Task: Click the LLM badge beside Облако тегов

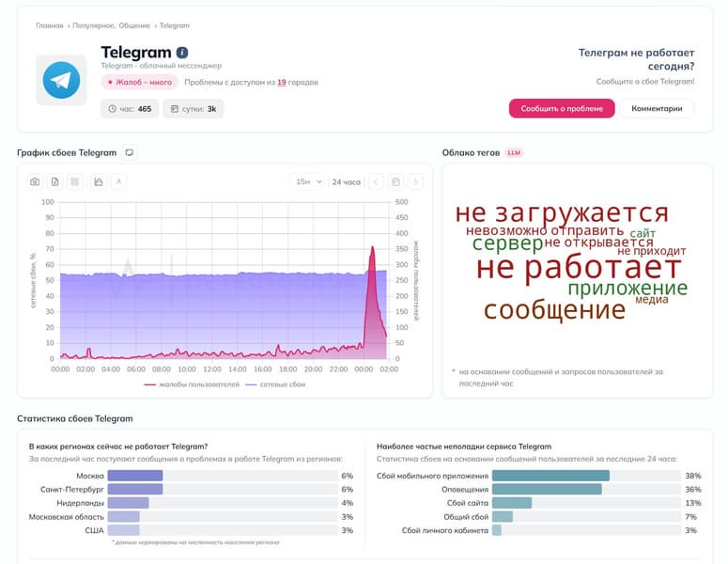Action: [514, 153]
